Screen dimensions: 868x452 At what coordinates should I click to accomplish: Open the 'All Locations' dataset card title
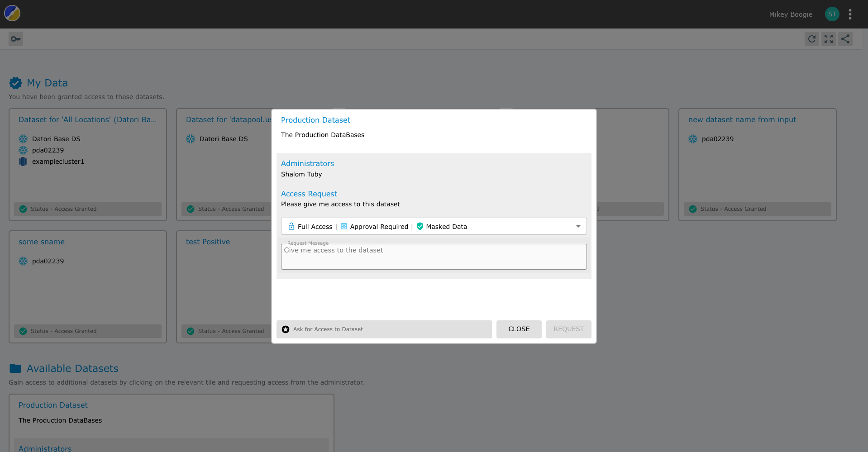point(88,119)
